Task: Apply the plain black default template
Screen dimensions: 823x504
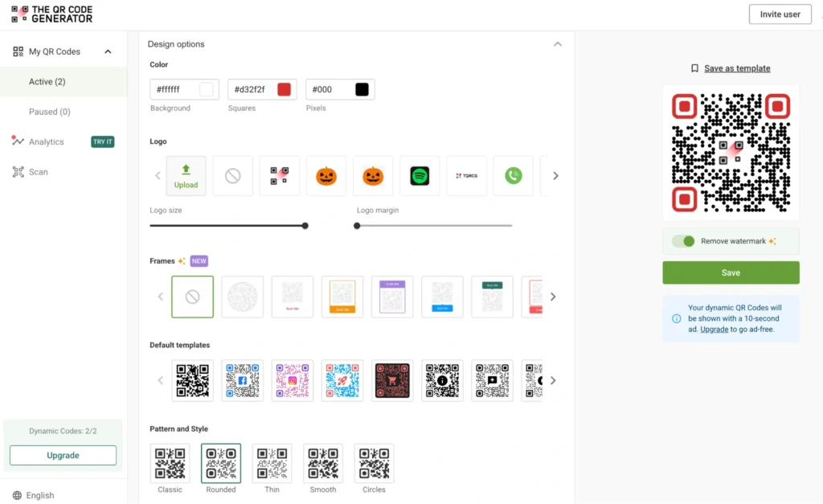Action: (x=193, y=381)
